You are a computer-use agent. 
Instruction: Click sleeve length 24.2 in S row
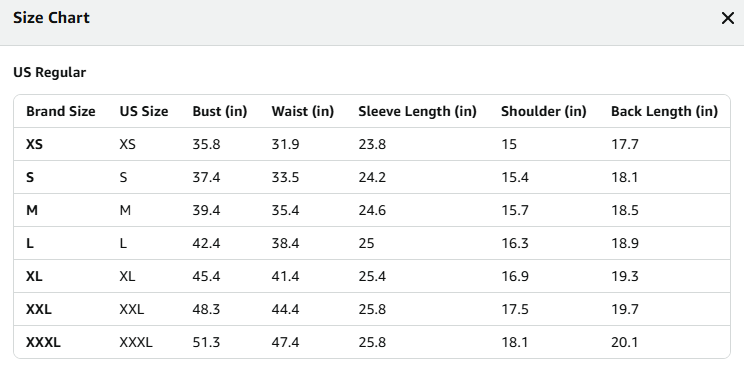click(372, 177)
